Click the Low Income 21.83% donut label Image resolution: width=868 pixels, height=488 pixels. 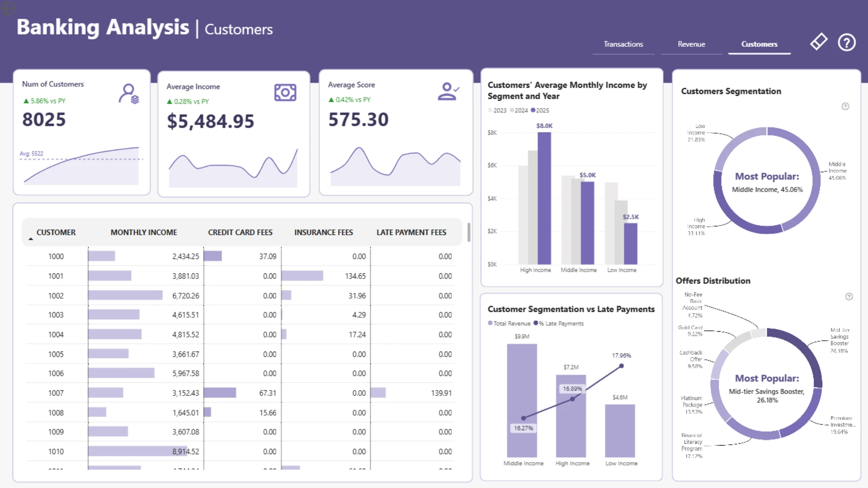pos(696,133)
